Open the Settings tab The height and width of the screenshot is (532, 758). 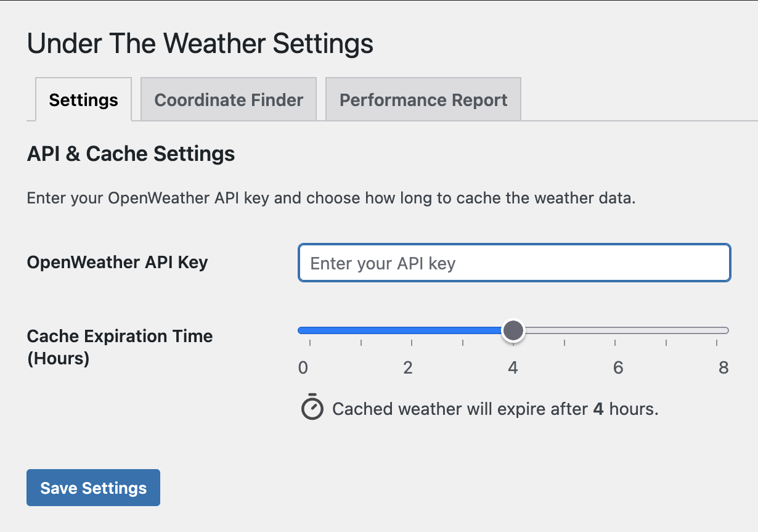(x=83, y=100)
